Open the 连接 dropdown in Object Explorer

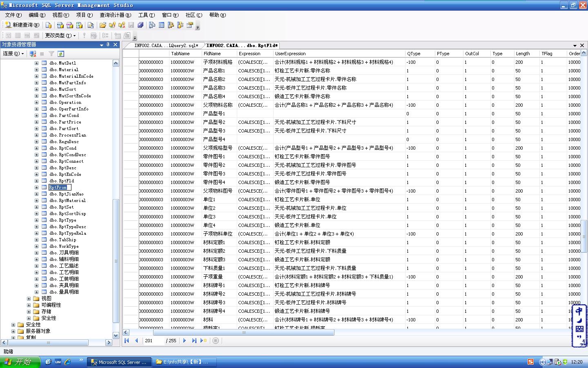[x=13, y=54]
